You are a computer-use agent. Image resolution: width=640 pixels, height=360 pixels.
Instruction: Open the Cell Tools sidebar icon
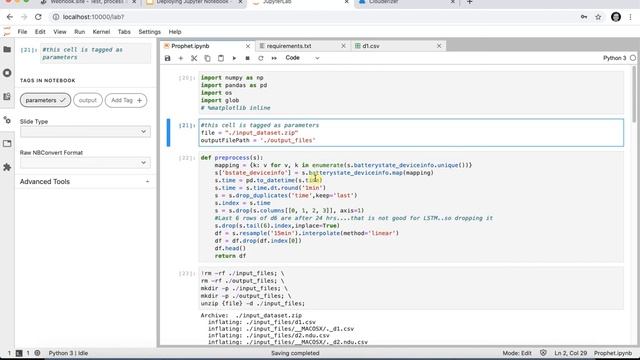[x=7, y=120]
